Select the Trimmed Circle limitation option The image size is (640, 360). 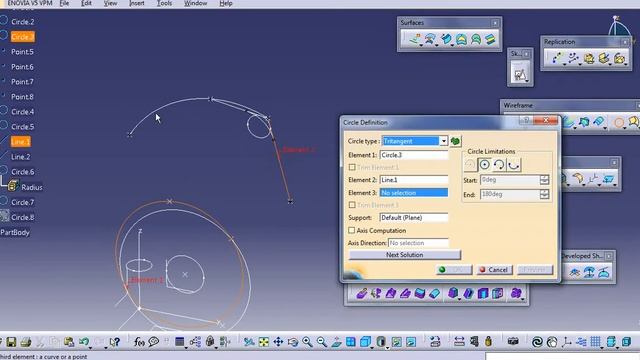(499, 165)
